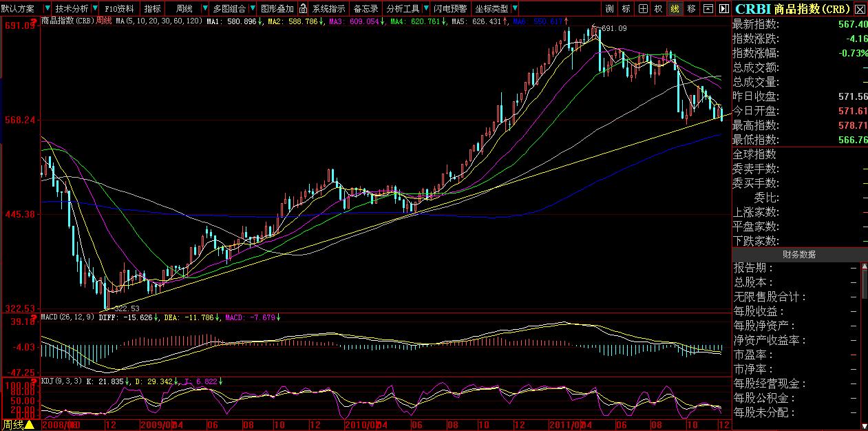Expand the dropdown arrow beside 多图组合

[x=252, y=9]
